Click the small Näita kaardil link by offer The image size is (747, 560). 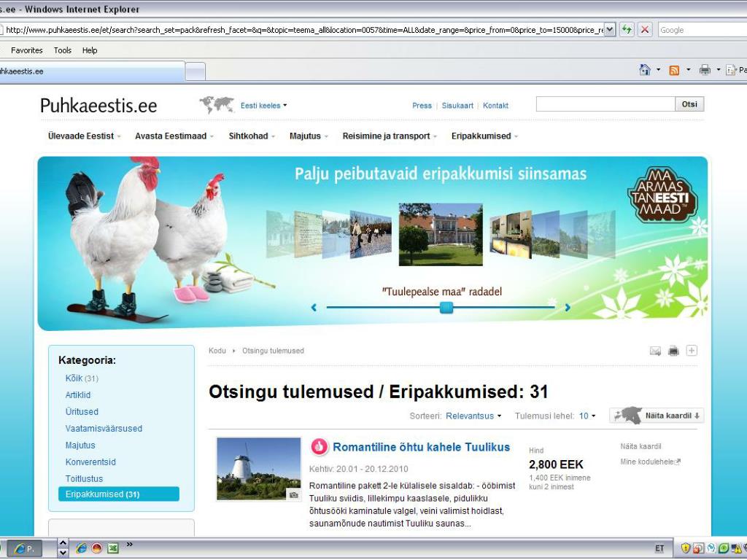point(640,446)
